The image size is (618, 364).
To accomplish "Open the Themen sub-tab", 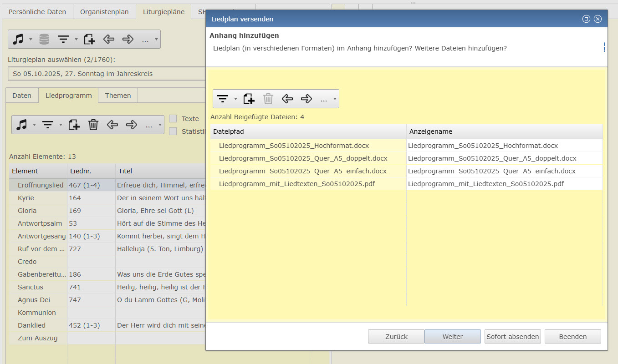I will [118, 96].
